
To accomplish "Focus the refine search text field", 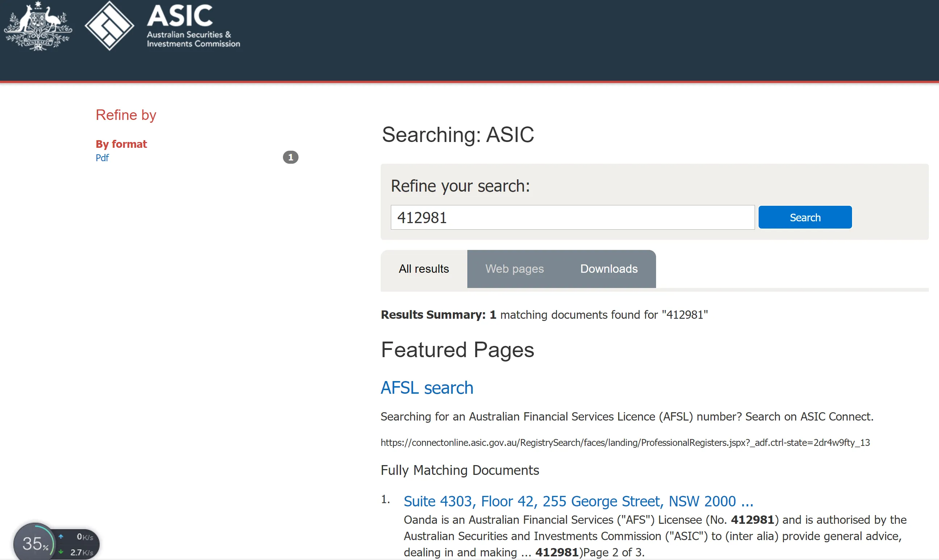I will (x=572, y=217).
